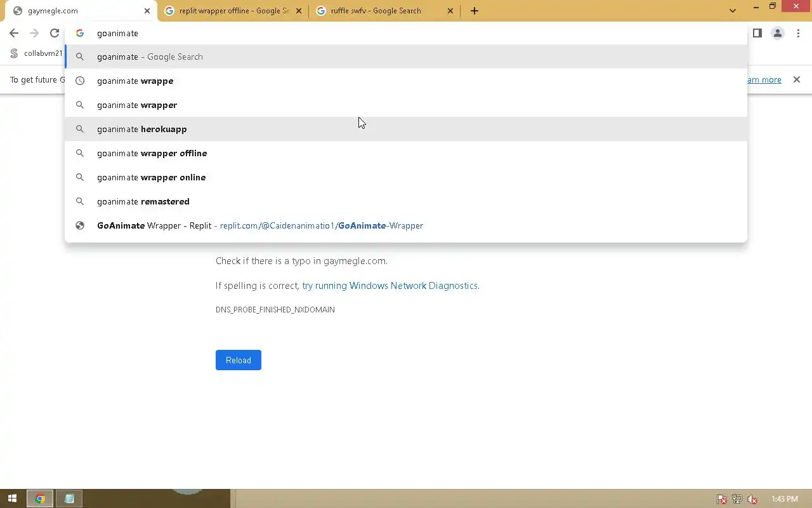The height and width of the screenshot is (508, 812).
Task: Click the blue Reload button
Action: point(239,360)
